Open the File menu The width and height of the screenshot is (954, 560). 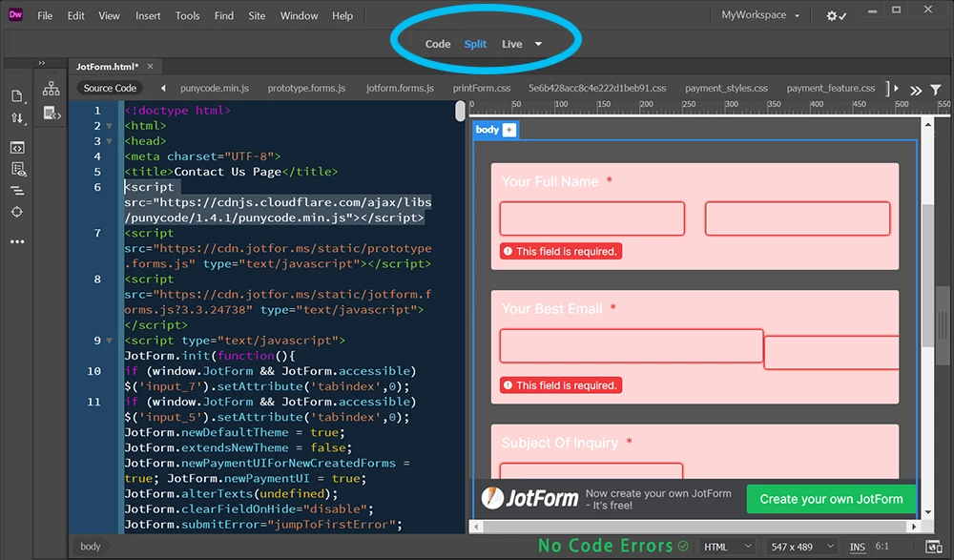pos(45,16)
